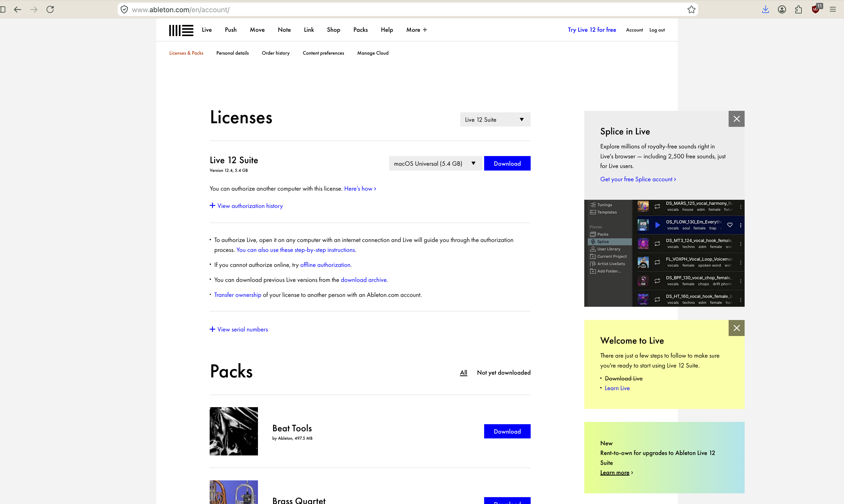The height and width of the screenshot is (504, 844).
Task: Click the Beat Tools pack thumbnail
Action: (234, 431)
